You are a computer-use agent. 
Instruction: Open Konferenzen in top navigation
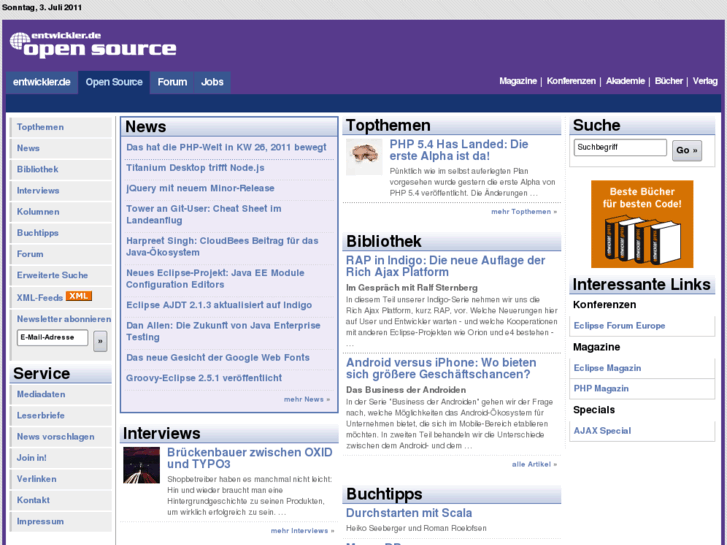click(x=571, y=81)
